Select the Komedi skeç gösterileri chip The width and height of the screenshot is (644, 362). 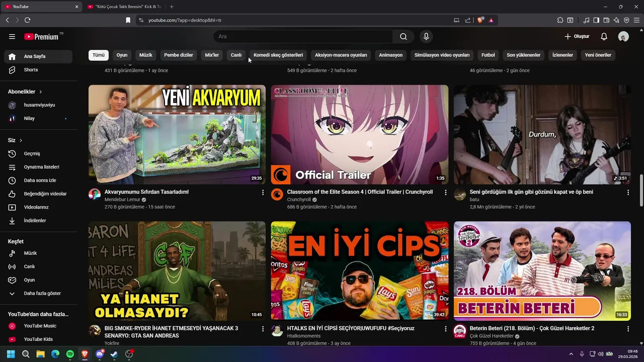coord(278,55)
